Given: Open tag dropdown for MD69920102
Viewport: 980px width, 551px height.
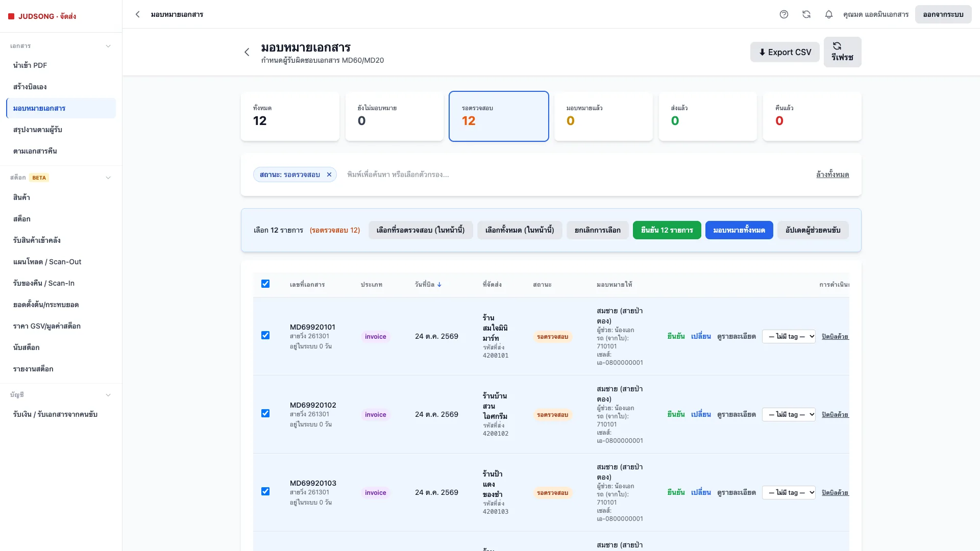Looking at the screenshot, I should click(789, 414).
